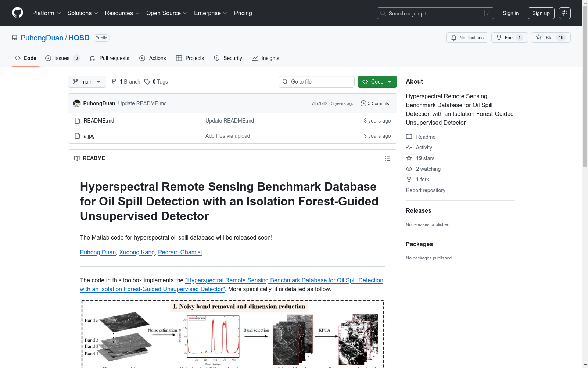Open the README outline icon
Viewport: 588px width, 368px height.
pyautogui.click(x=387, y=159)
